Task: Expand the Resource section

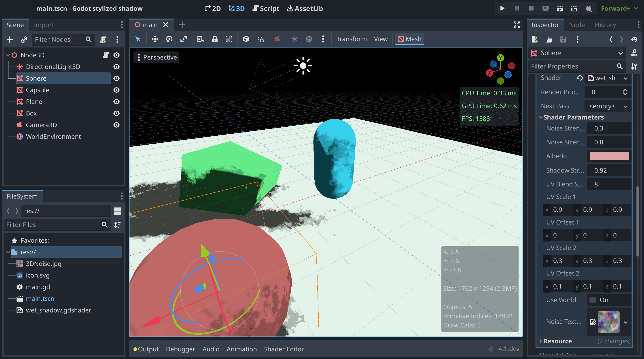Action: coord(557,341)
